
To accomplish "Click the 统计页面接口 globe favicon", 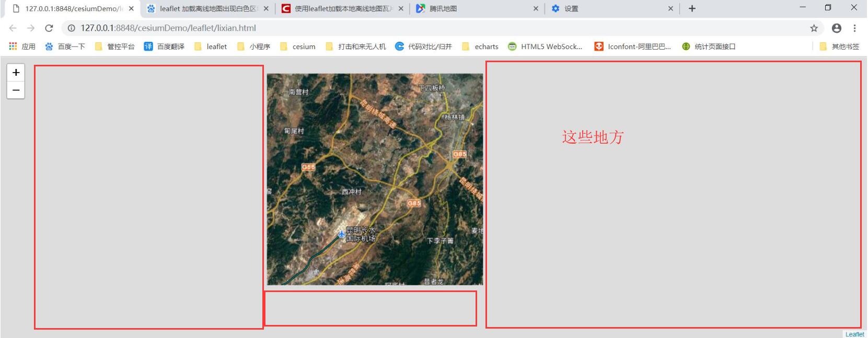I will [x=686, y=46].
